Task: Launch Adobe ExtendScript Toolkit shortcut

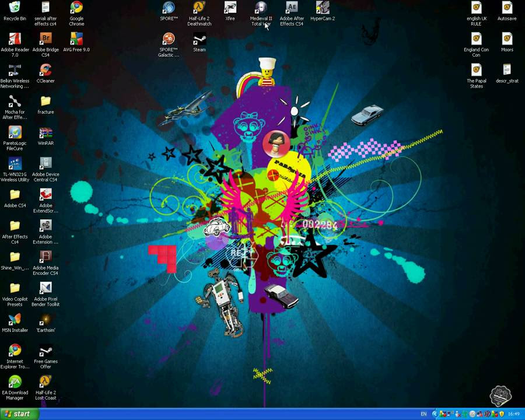Action: click(x=45, y=195)
